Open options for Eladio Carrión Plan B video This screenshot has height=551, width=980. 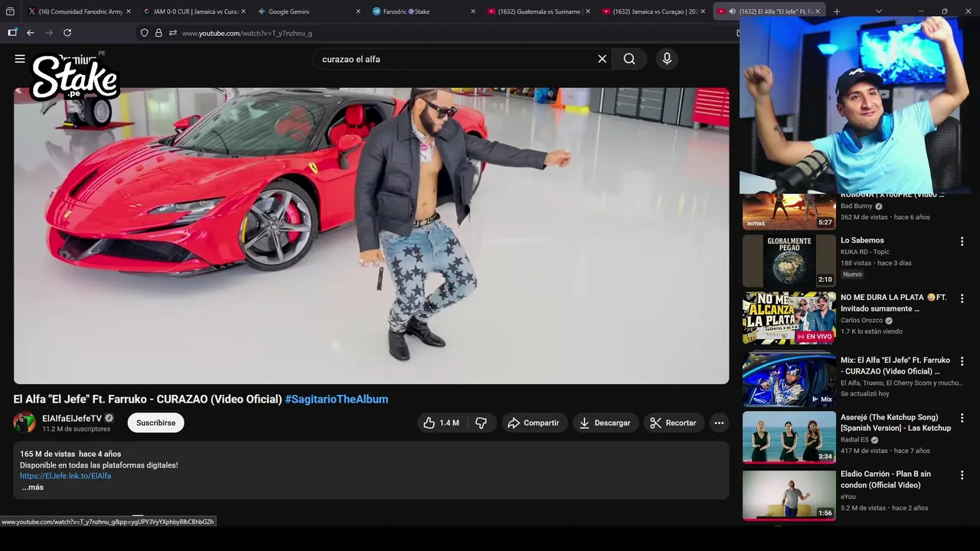tap(962, 475)
